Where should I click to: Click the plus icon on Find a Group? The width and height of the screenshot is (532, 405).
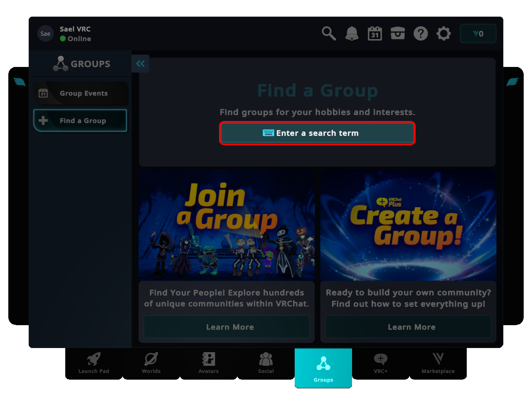coord(43,120)
